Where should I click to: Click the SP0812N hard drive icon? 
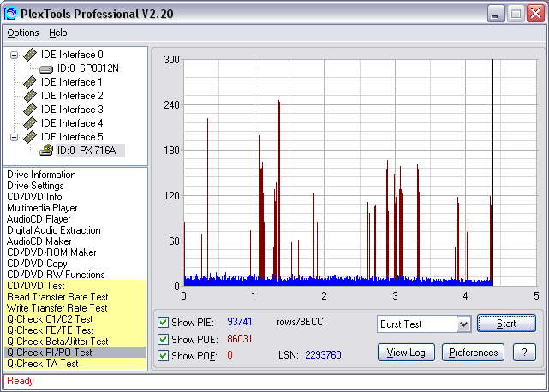[46, 69]
